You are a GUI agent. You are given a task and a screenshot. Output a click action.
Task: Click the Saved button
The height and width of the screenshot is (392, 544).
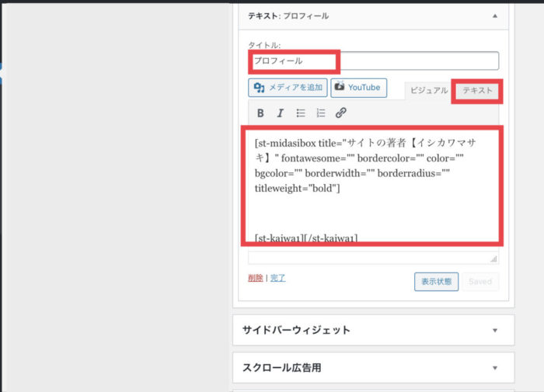[x=480, y=282]
